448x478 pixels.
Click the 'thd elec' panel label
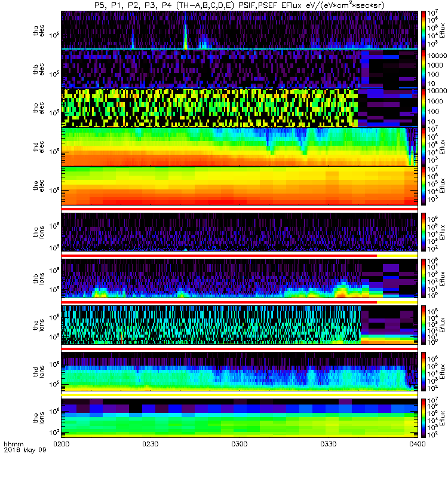click(x=38, y=146)
